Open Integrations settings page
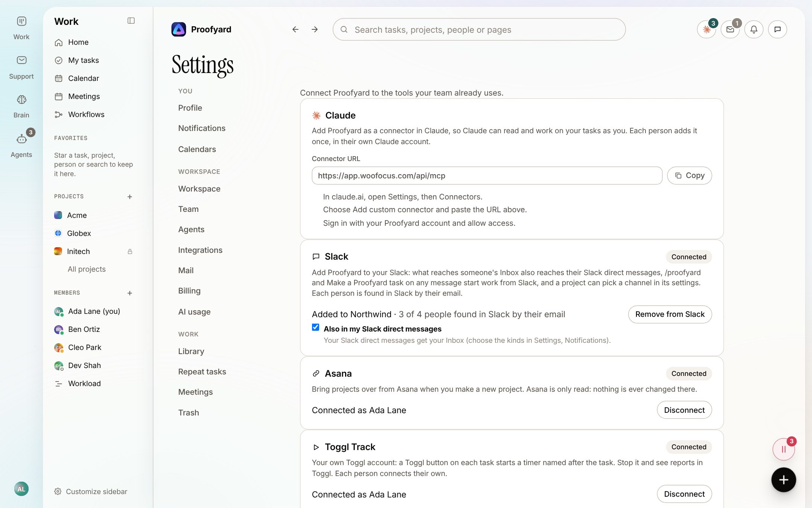812x508 pixels. coord(200,250)
